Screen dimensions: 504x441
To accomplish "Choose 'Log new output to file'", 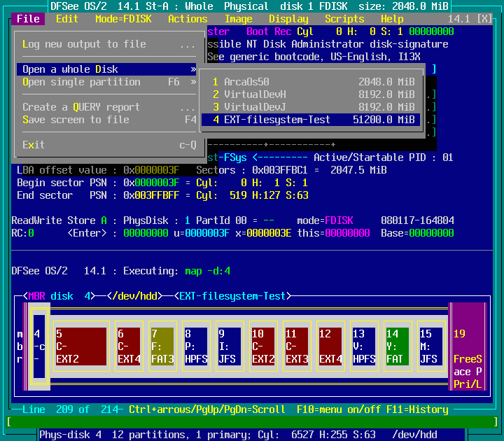I will [x=106, y=44].
